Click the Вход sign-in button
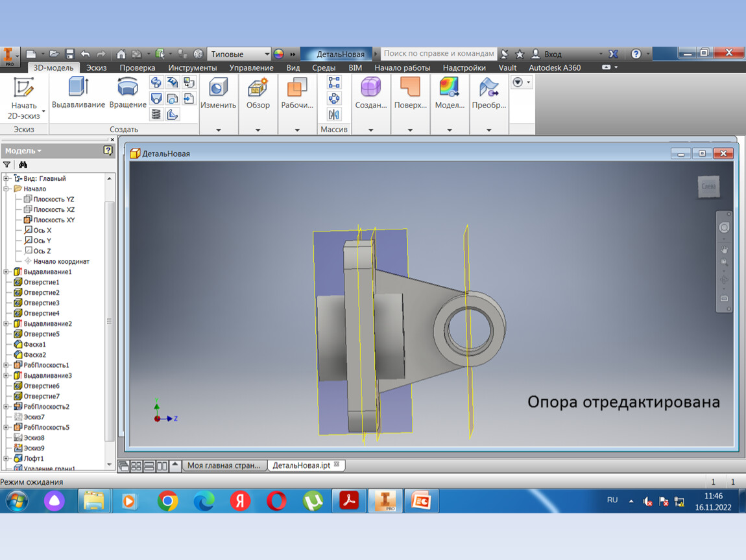 point(546,54)
